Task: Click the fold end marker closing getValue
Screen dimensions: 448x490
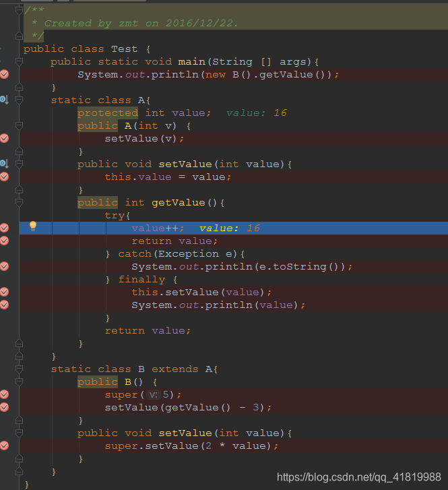Action: tap(19, 344)
